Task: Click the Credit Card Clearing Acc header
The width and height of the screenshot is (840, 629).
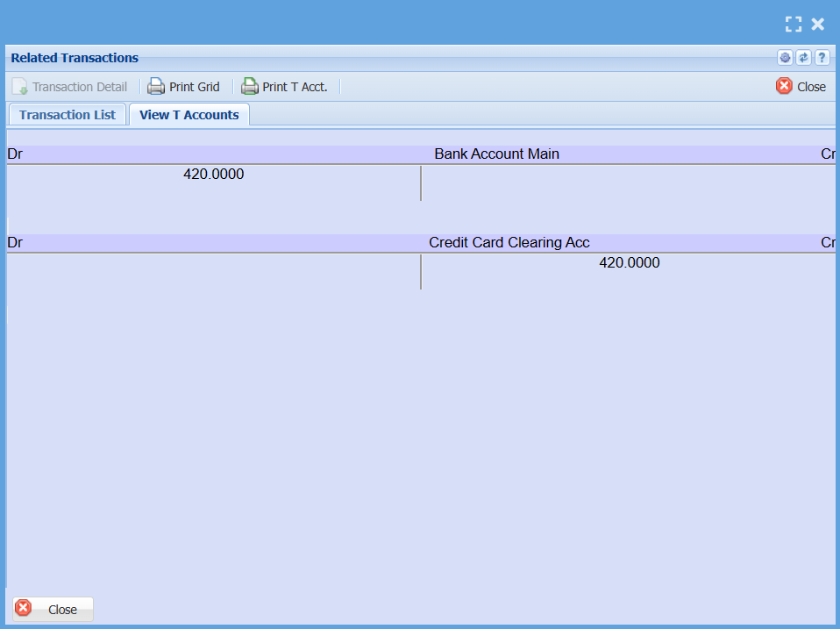Action: coord(509,243)
